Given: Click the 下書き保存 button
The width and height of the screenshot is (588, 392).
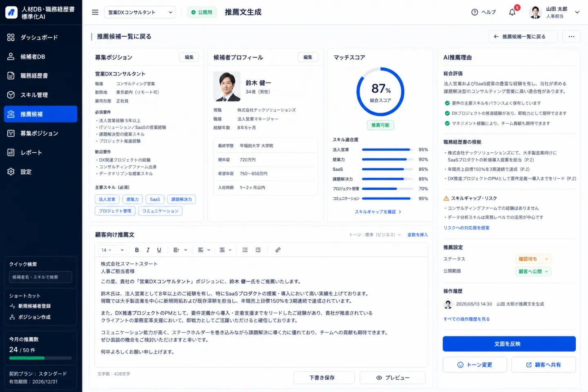Looking at the screenshot, I should [324, 378].
